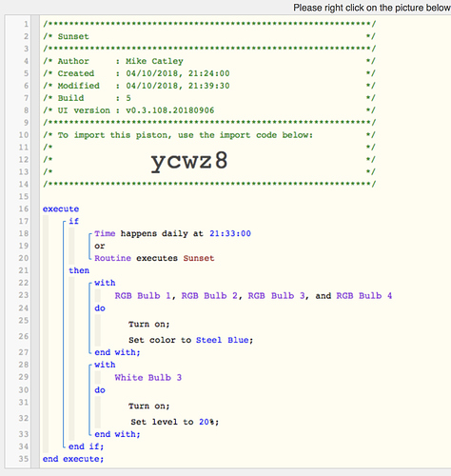
Task: Select the then keyword
Action: pos(79,270)
